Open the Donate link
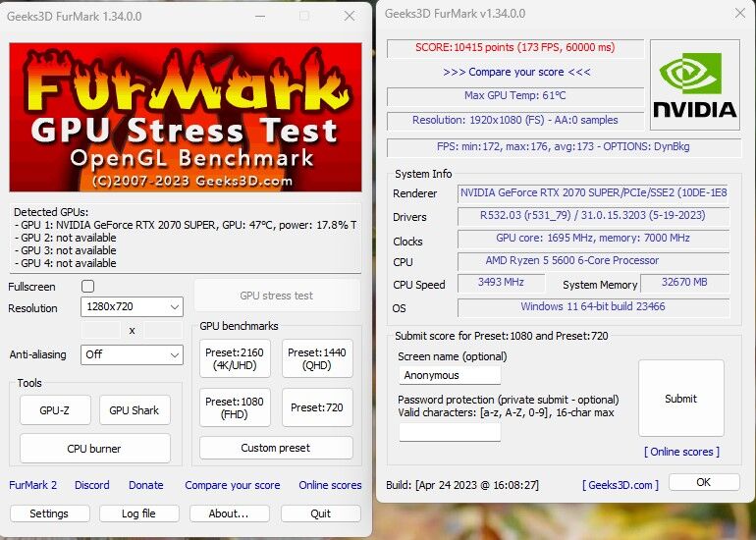Viewport: 756px width, 540px height. pos(146,485)
